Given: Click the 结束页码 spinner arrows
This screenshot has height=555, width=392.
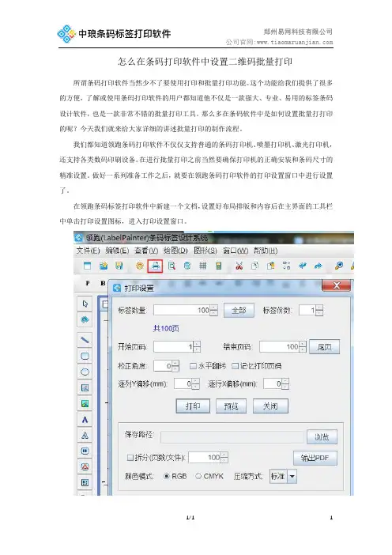Looking at the screenshot, I should [x=303, y=346].
